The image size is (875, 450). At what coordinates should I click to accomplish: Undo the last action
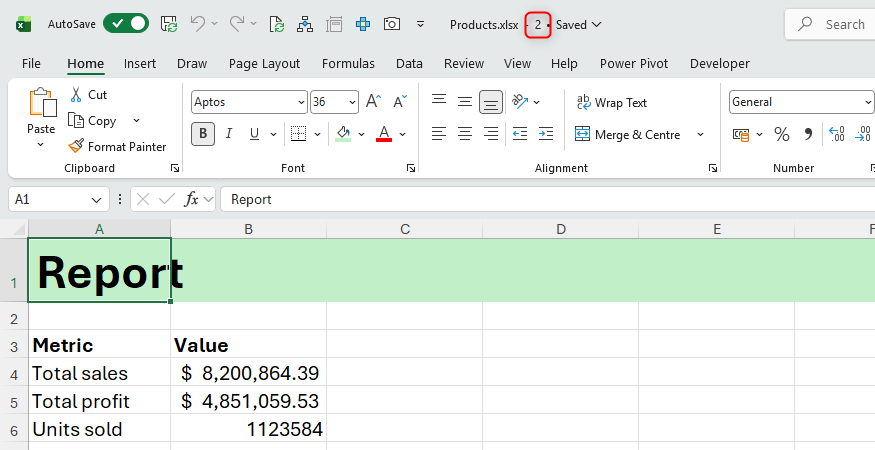(x=198, y=23)
